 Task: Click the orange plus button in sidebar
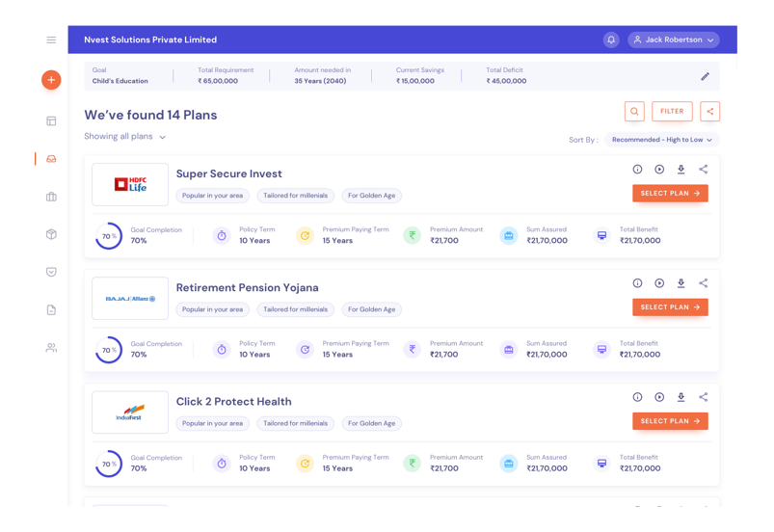[51, 80]
